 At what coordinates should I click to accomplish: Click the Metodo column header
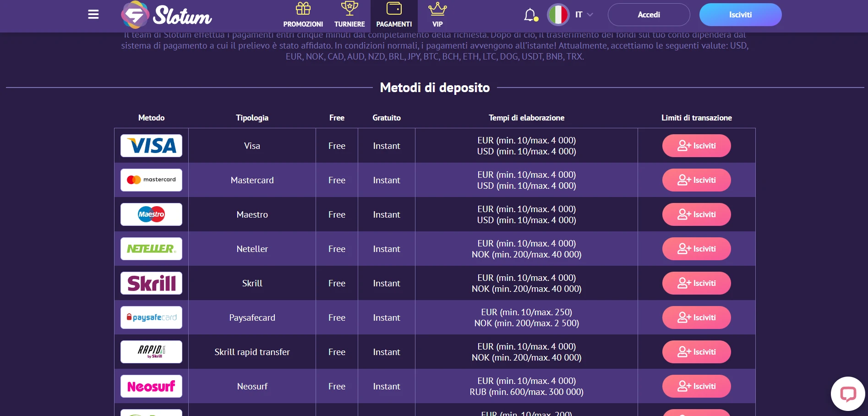[x=151, y=118]
